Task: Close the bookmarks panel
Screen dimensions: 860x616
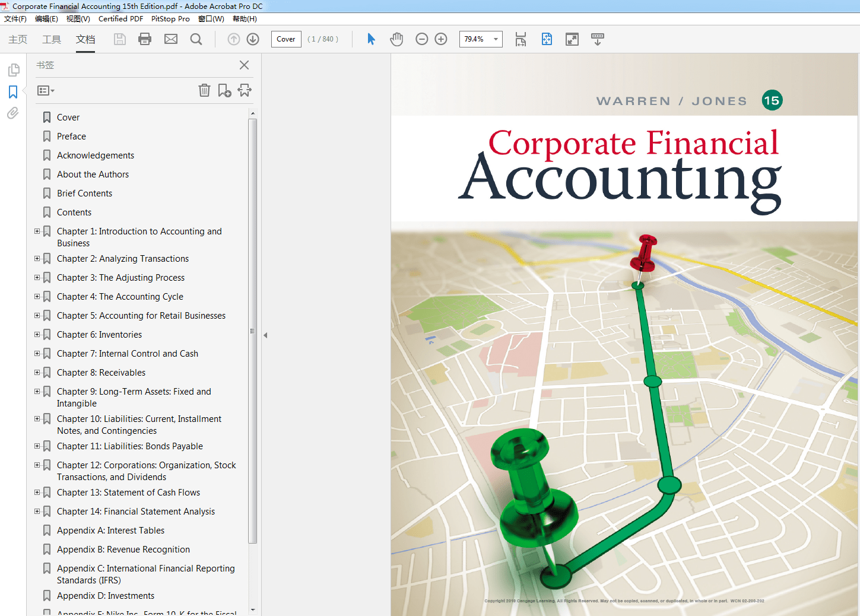Action: point(244,65)
